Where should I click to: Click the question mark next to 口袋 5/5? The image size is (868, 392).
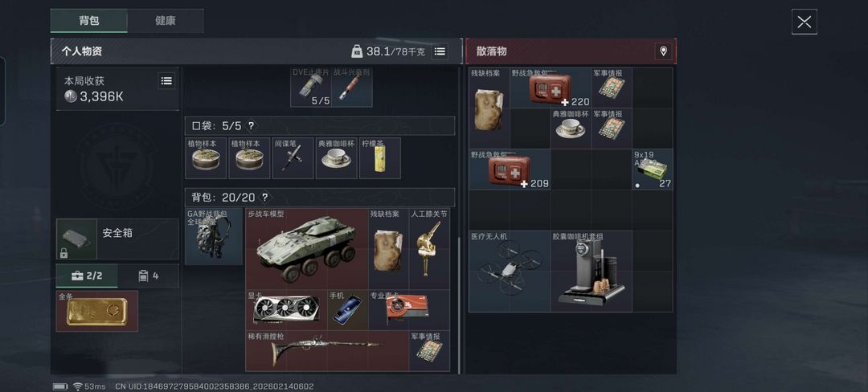pyautogui.click(x=251, y=126)
